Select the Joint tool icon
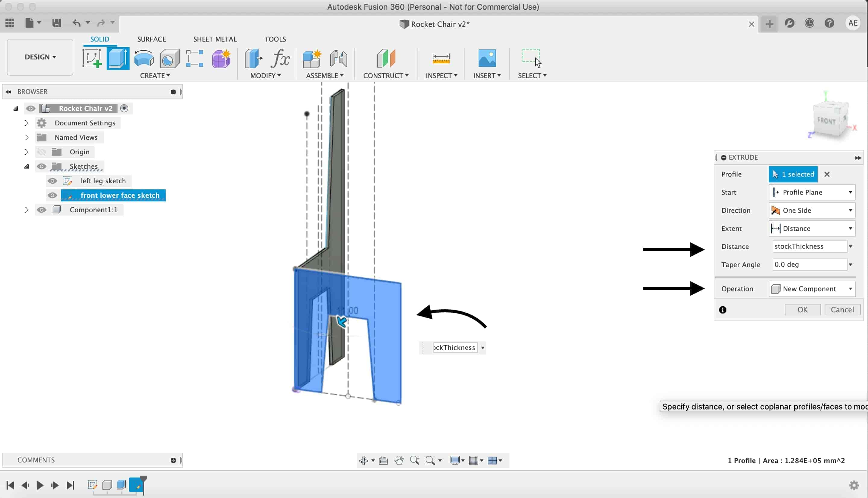The image size is (868, 498). click(338, 58)
